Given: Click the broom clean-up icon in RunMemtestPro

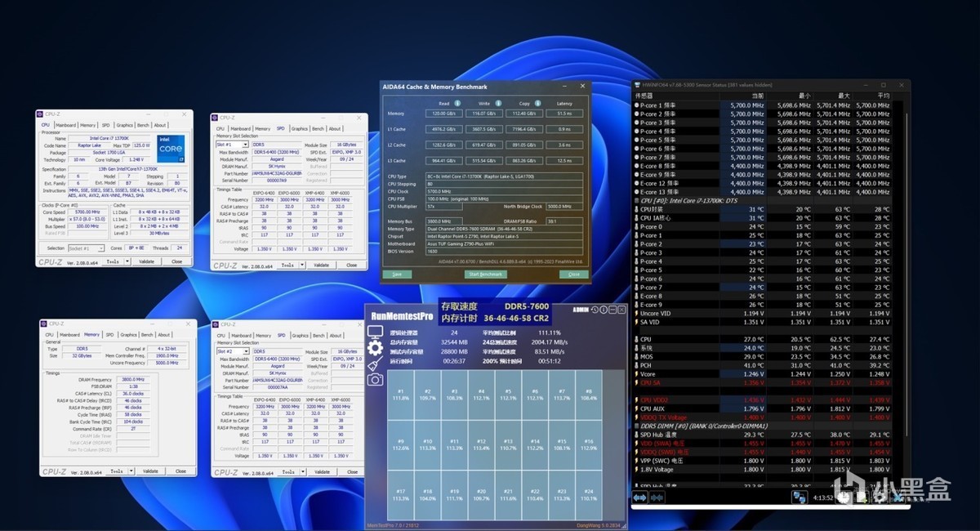Looking at the screenshot, I should click(x=375, y=364).
